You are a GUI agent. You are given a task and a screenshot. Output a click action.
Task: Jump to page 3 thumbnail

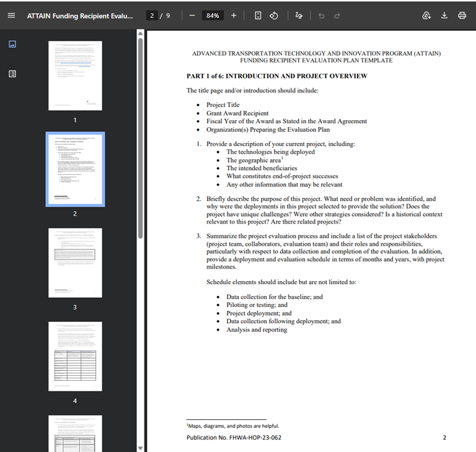[x=75, y=263]
